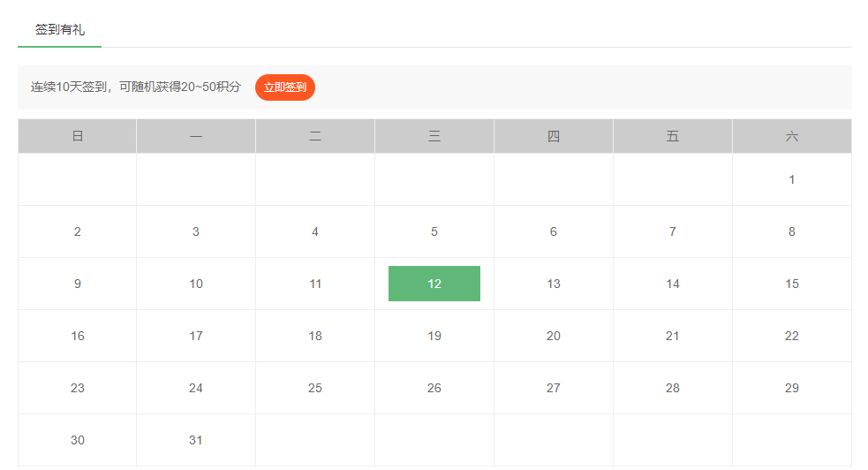This screenshot has width=868, height=470.
Task: Pick day 6 on the calendar
Action: (554, 231)
